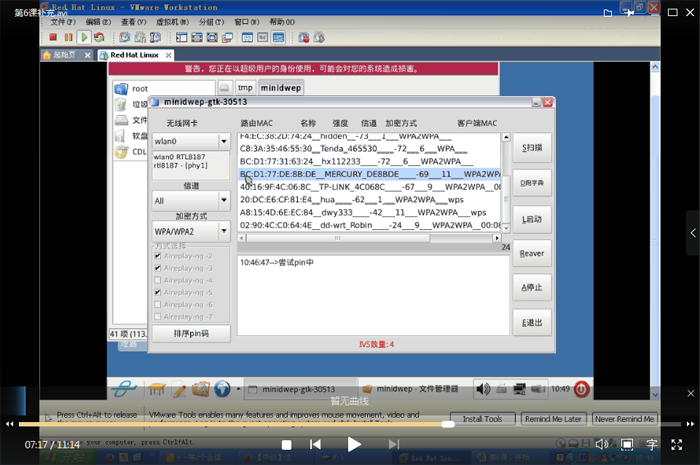Screen dimensions: 700x465
Task: Click the E退出 exit button
Action: (x=532, y=322)
